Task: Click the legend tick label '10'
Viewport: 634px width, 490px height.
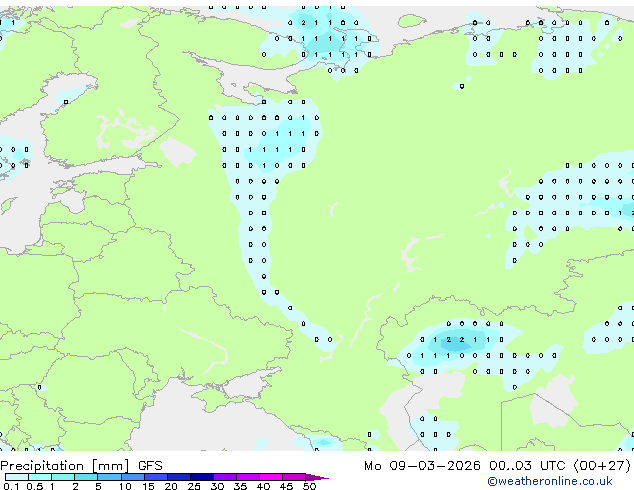Action: click(x=125, y=486)
